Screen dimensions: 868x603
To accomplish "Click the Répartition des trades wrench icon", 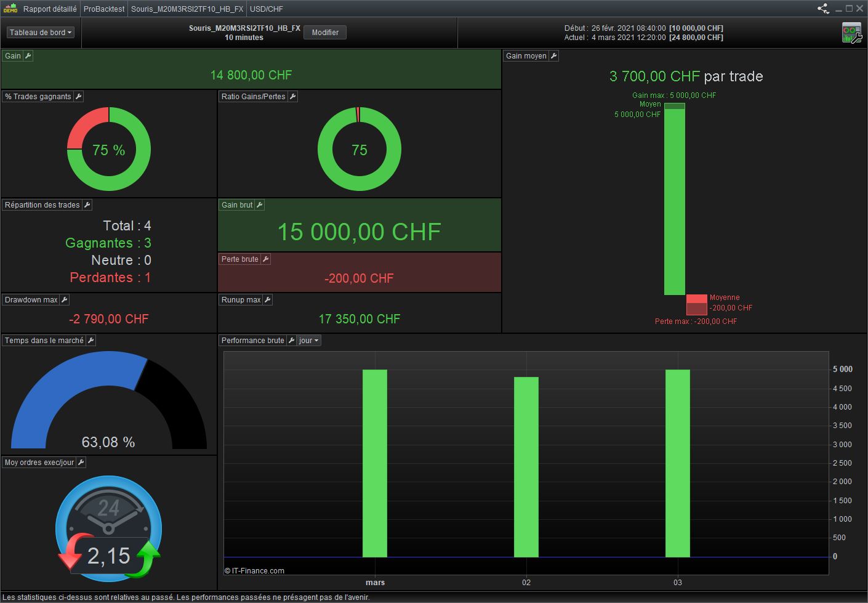I will [x=87, y=205].
